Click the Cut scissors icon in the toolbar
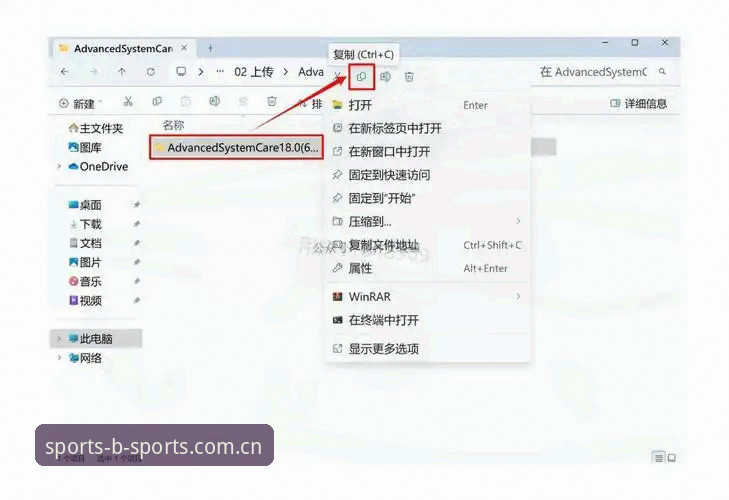This screenshot has width=729, height=500. pos(128,101)
